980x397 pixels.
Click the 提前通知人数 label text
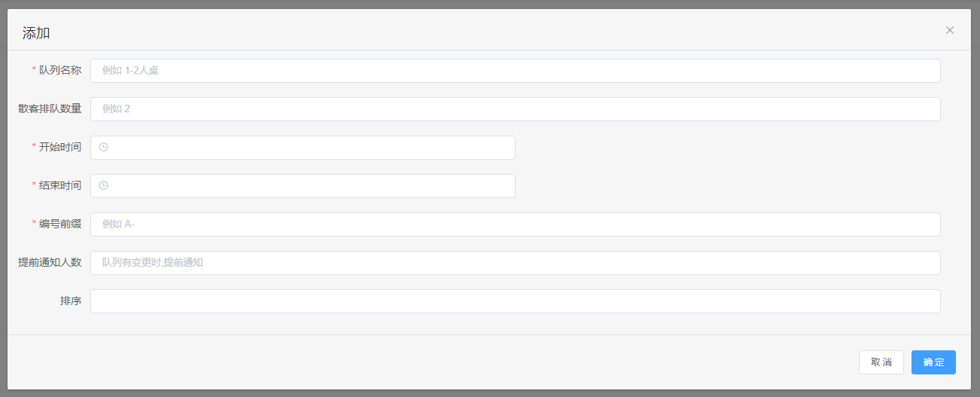coord(50,262)
